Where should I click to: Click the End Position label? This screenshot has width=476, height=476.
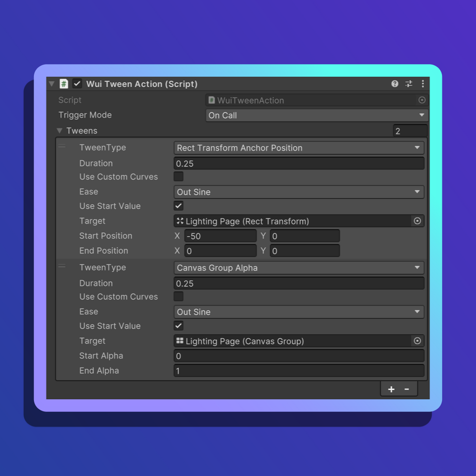[x=104, y=251]
